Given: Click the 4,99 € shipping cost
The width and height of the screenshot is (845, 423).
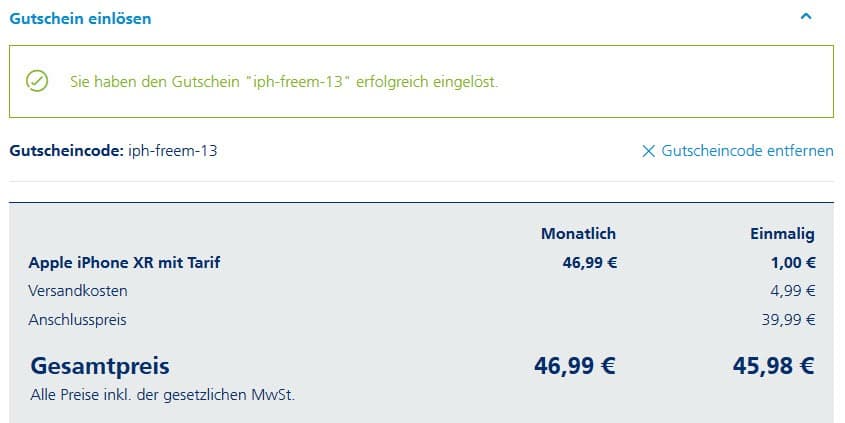Looking at the screenshot, I should click(x=793, y=291).
